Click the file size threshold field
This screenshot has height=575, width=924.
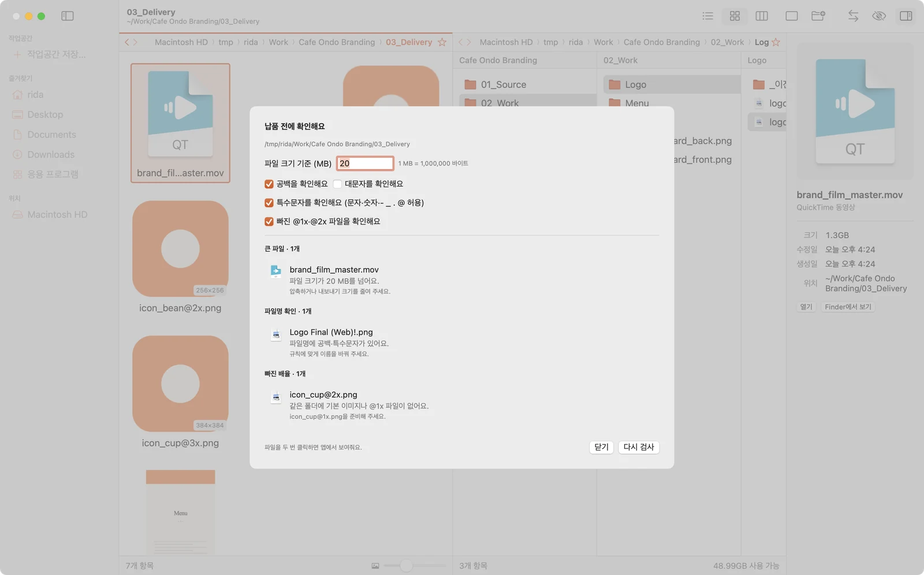365,164
